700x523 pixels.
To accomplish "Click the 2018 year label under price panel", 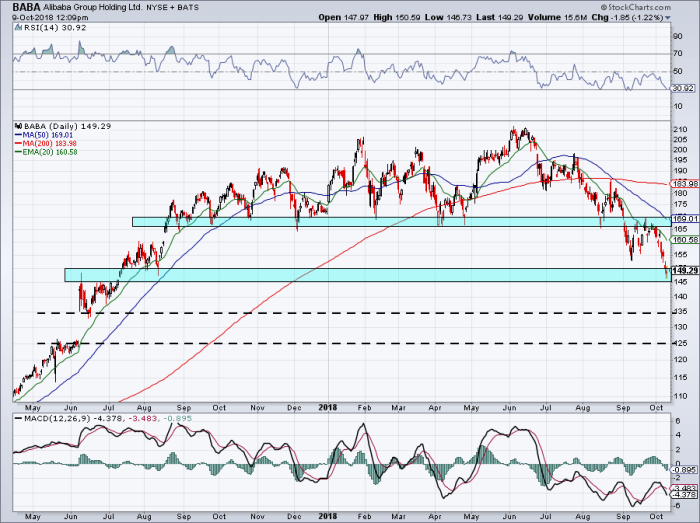I will [x=328, y=407].
